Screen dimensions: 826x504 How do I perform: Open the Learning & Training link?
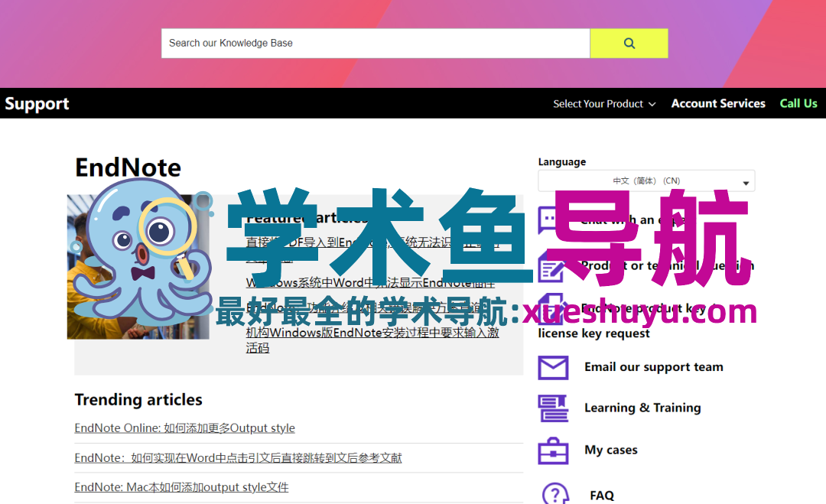642,408
